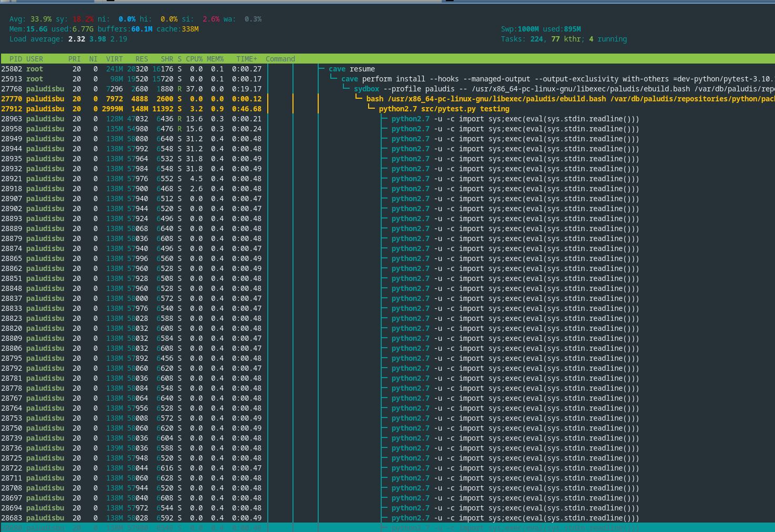This screenshot has height=532, width=775.
Task: Select process row with PID 28833
Action: point(387,308)
